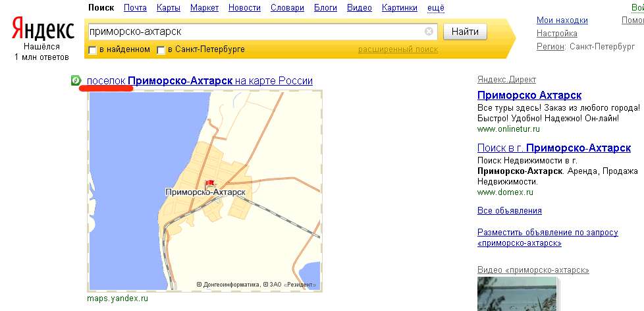Click the maps.yandex.ru green URL
This screenshot has height=311, width=644.
(117, 298)
